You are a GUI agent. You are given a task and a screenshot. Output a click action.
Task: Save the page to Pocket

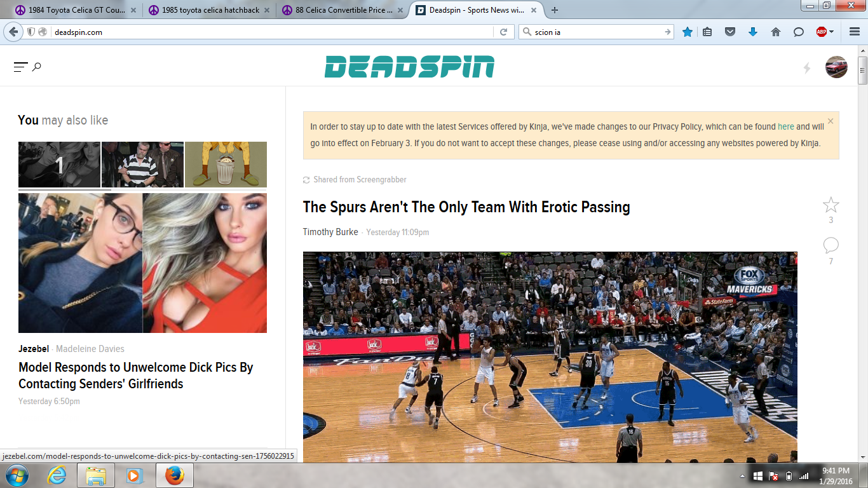[730, 32]
